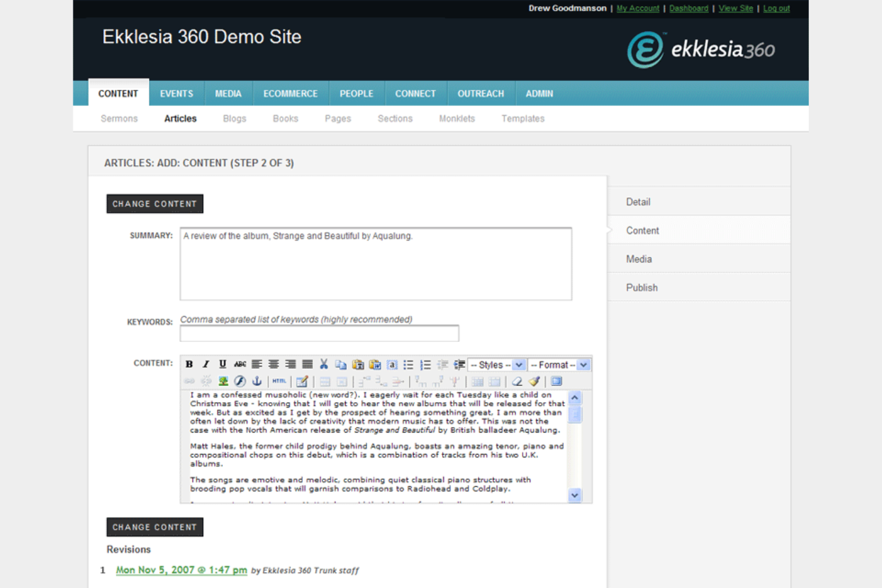This screenshot has width=882, height=588.
Task: Insert link with the chain icon
Action: 190,381
